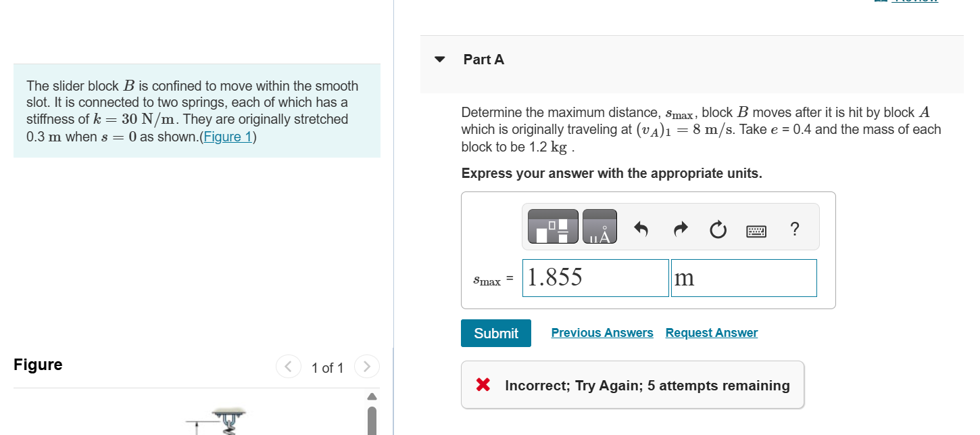The image size is (980, 435).
Task: Click the question mark help icon
Action: [x=794, y=229]
